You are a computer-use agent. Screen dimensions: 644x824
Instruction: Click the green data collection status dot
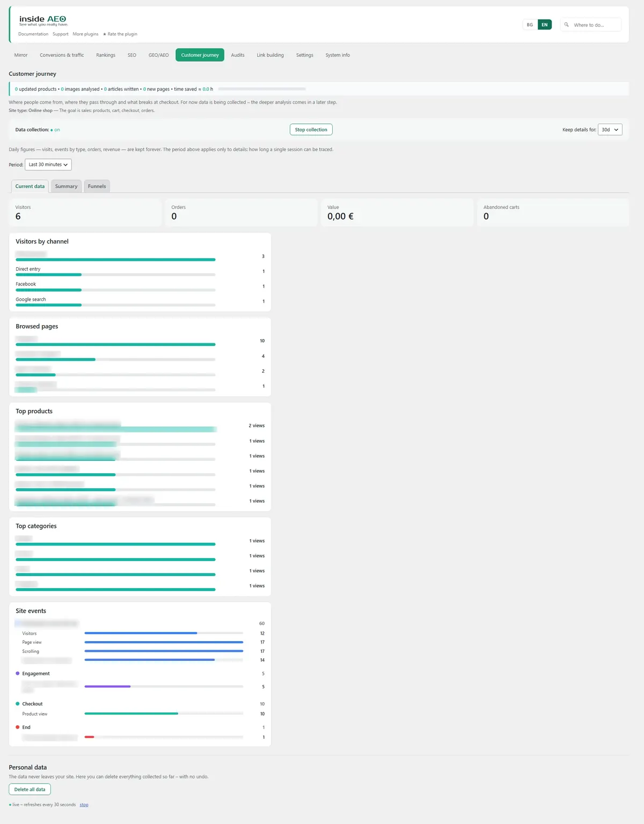(x=52, y=130)
